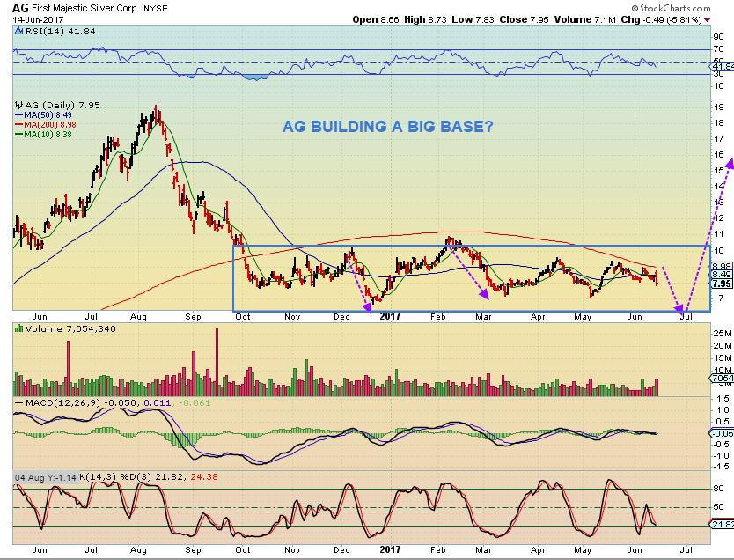Click the Jul label at far right of bottom axis
The height and width of the screenshot is (560, 734).
[686, 550]
